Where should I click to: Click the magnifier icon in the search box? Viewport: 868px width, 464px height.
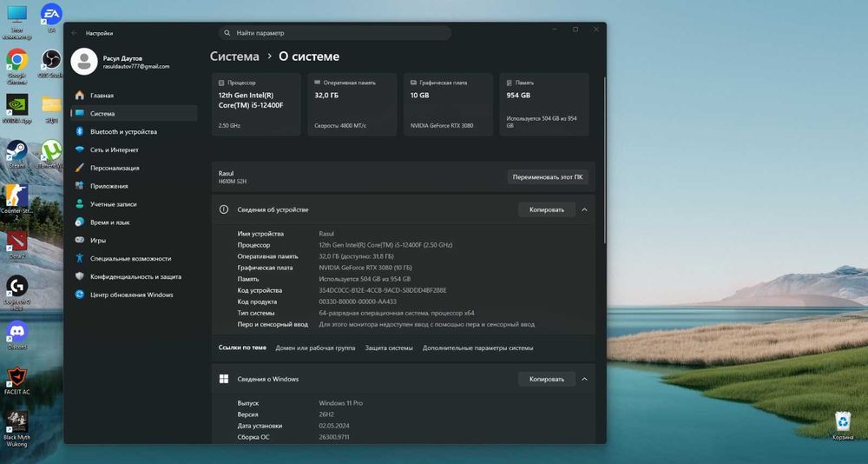point(227,33)
